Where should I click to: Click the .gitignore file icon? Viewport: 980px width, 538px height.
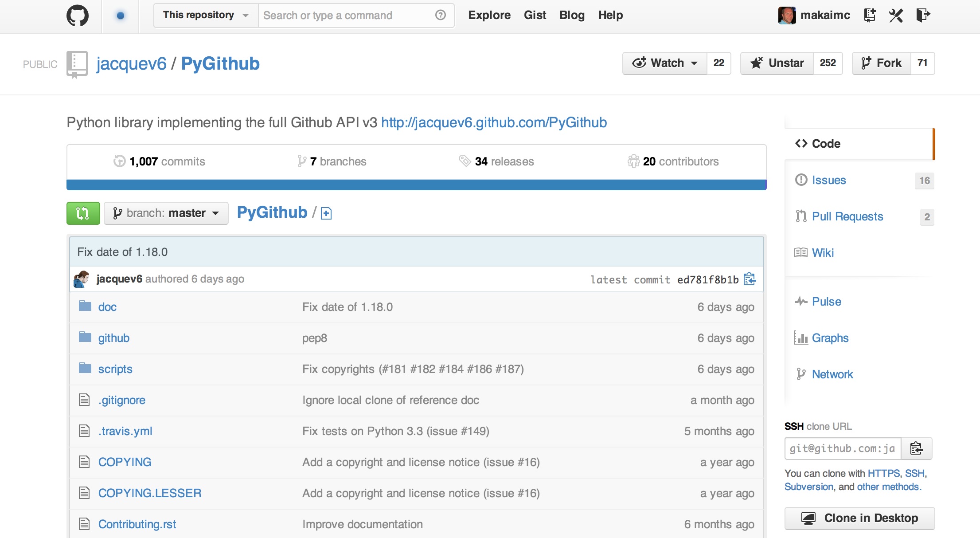point(84,400)
